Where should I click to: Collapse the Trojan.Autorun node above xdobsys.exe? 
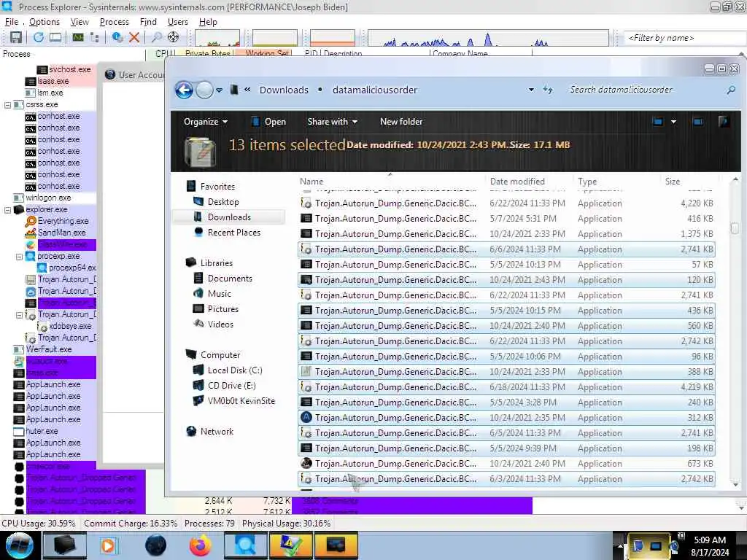[x=19, y=315]
